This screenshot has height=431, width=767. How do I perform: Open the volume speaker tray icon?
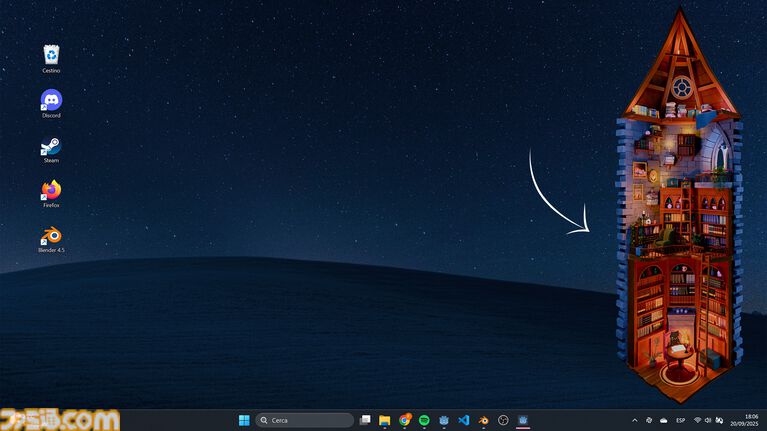[x=708, y=420]
